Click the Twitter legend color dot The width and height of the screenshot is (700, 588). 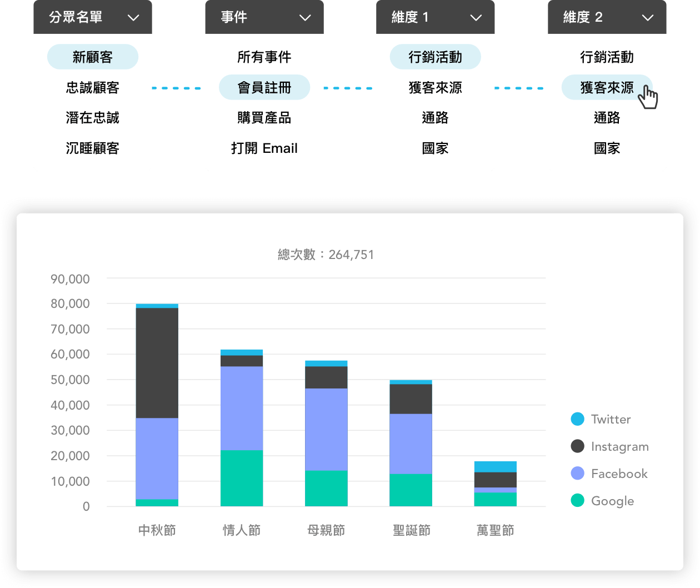578,419
